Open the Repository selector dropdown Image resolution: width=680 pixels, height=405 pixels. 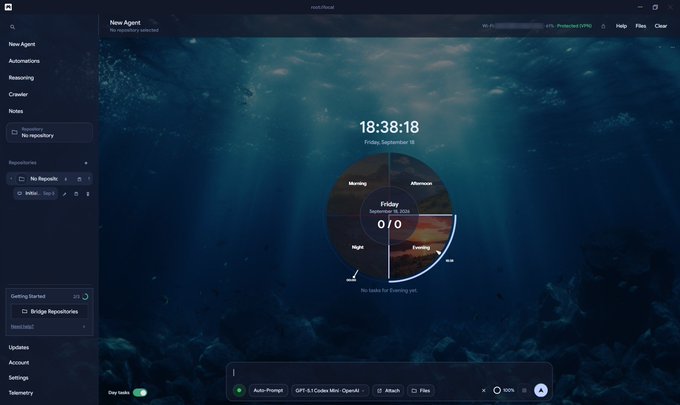pyautogui.click(x=49, y=132)
